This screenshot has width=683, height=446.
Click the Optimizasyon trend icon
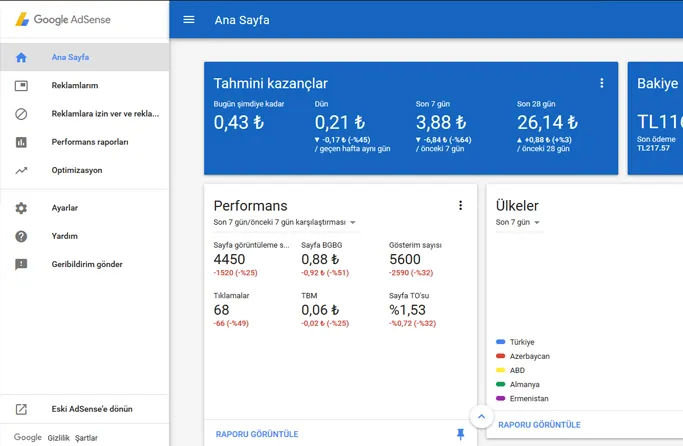(21, 170)
